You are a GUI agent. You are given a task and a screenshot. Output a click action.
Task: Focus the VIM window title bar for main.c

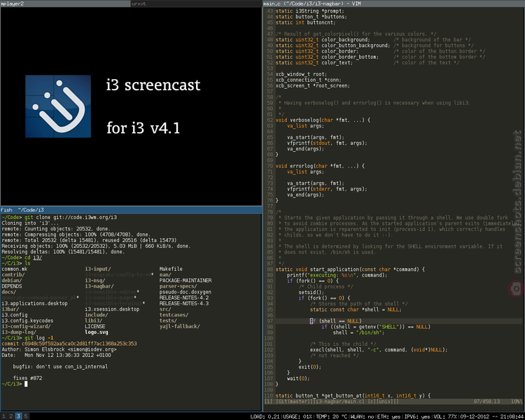pos(393,3)
